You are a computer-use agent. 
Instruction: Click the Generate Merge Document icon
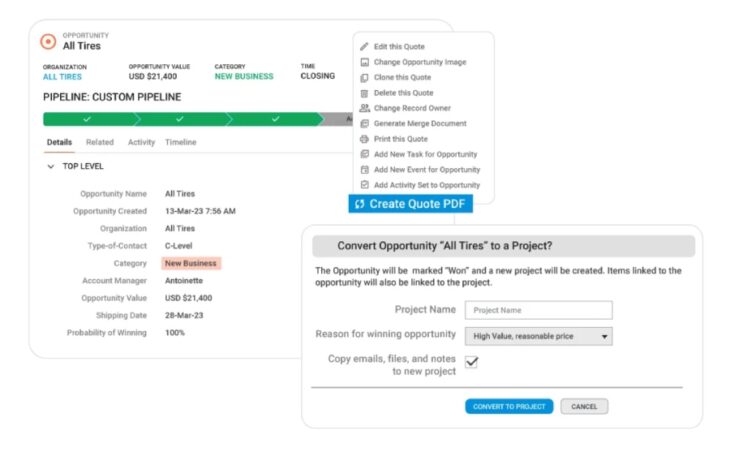(x=365, y=123)
